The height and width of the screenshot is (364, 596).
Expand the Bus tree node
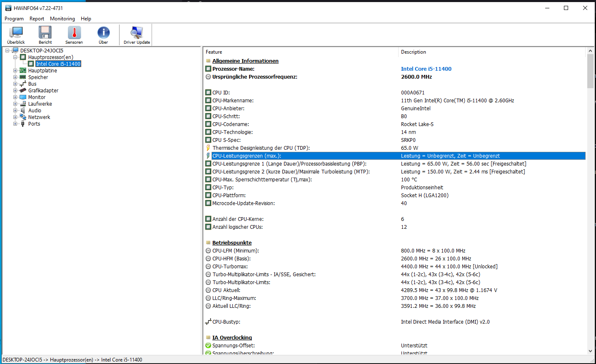pos(15,84)
